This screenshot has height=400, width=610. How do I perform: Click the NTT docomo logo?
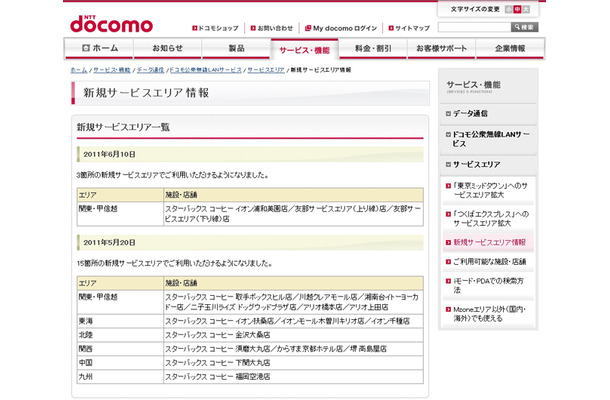(111, 24)
